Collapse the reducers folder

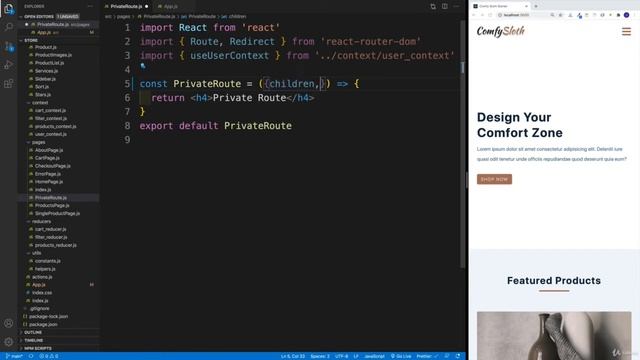point(41,221)
